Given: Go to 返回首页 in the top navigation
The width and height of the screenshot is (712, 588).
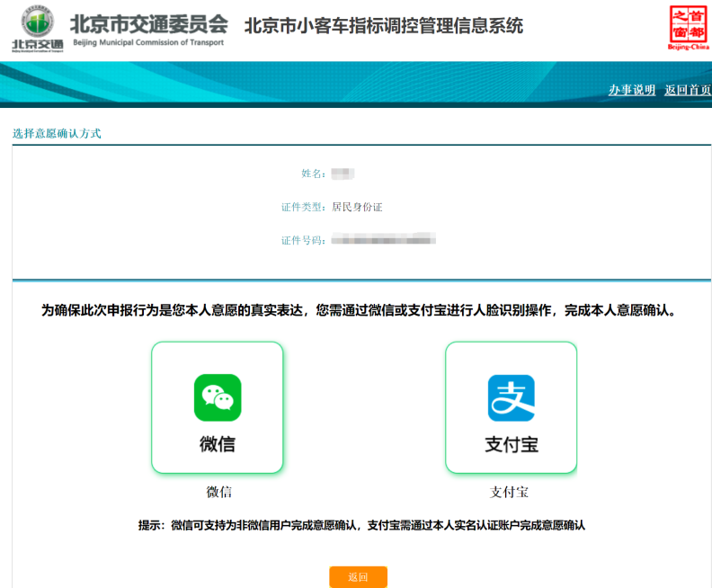Looking at the screenshot, I should 688,90.
